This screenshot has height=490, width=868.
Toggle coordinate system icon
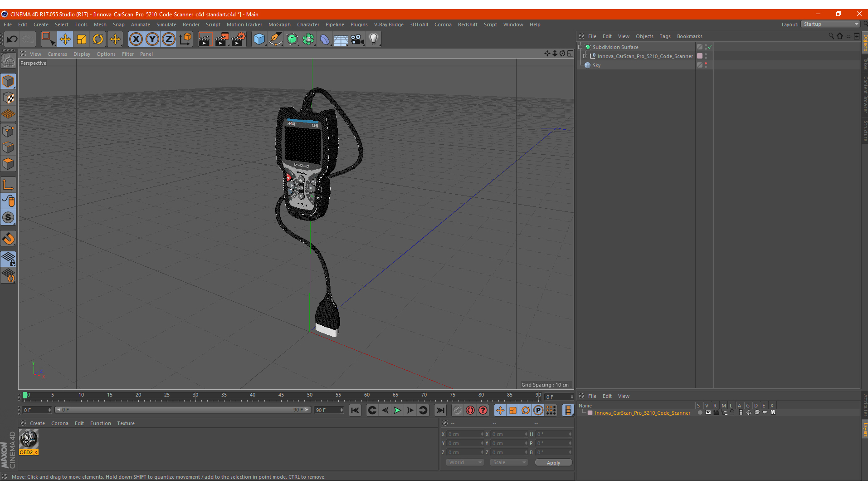pyautogui.click(x=185, y=39)
